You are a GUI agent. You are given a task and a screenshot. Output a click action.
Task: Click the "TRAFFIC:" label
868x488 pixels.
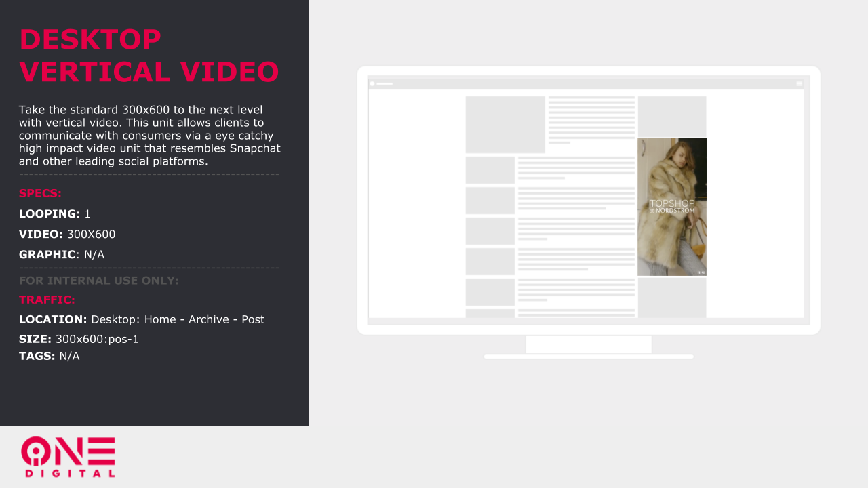coord(47,300)
